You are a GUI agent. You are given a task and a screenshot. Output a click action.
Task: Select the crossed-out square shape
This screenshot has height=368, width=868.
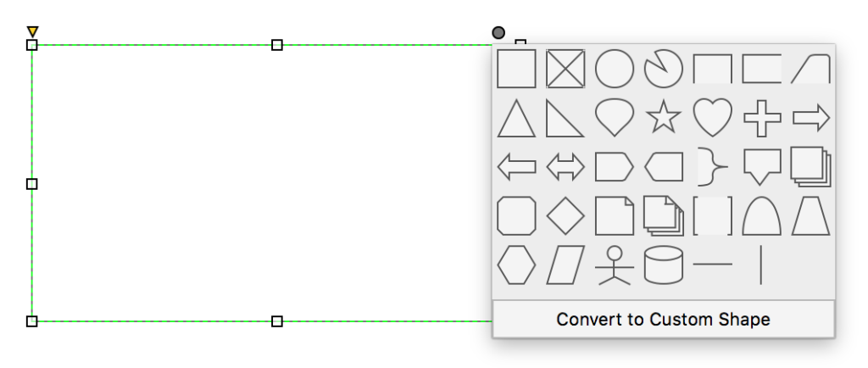(x=565, y=69)
